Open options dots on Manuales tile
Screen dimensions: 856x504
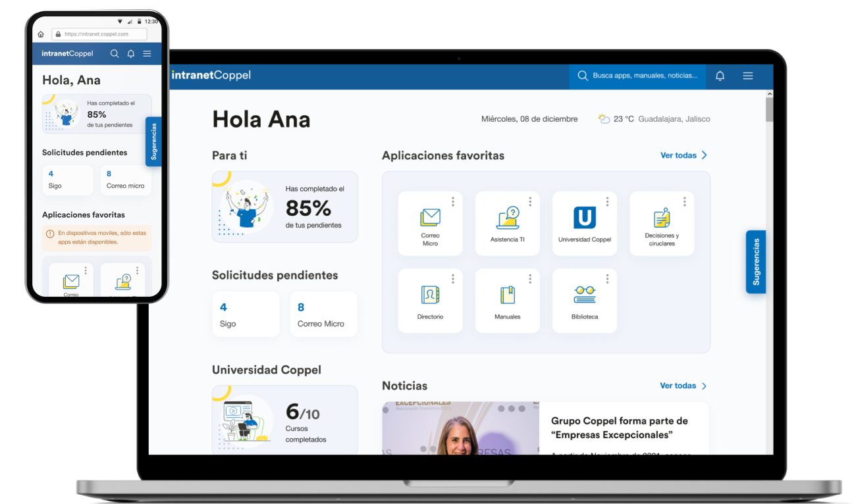click(530, 279)
